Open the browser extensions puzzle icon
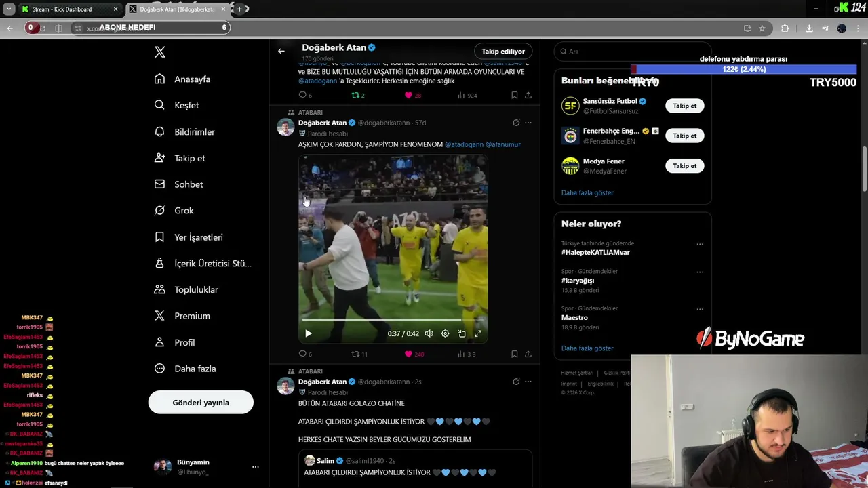Viewport: 868px width, 488px height. tap(785, 28)
